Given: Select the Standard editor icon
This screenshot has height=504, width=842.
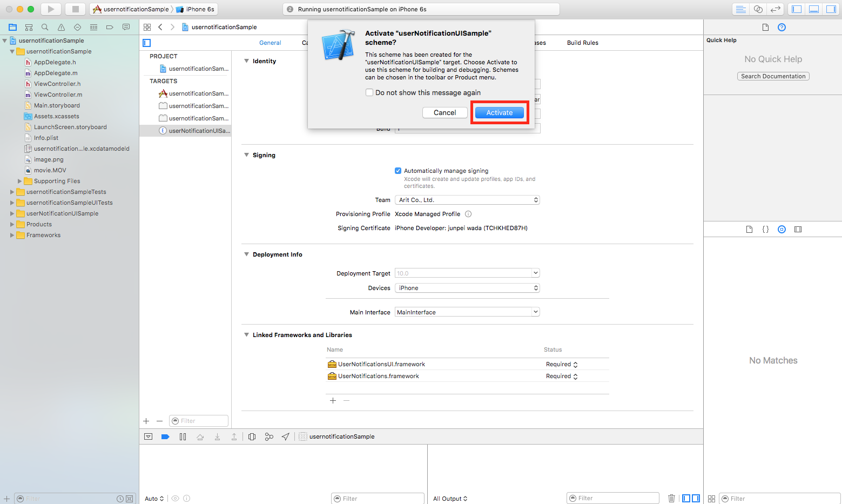Looking at the screenshot, I should [741, 9].
